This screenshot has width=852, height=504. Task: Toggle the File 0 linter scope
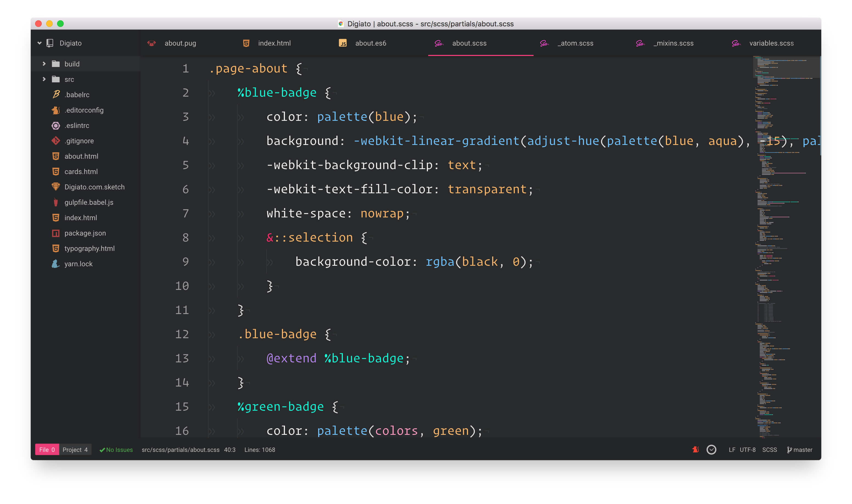[47, 449]
